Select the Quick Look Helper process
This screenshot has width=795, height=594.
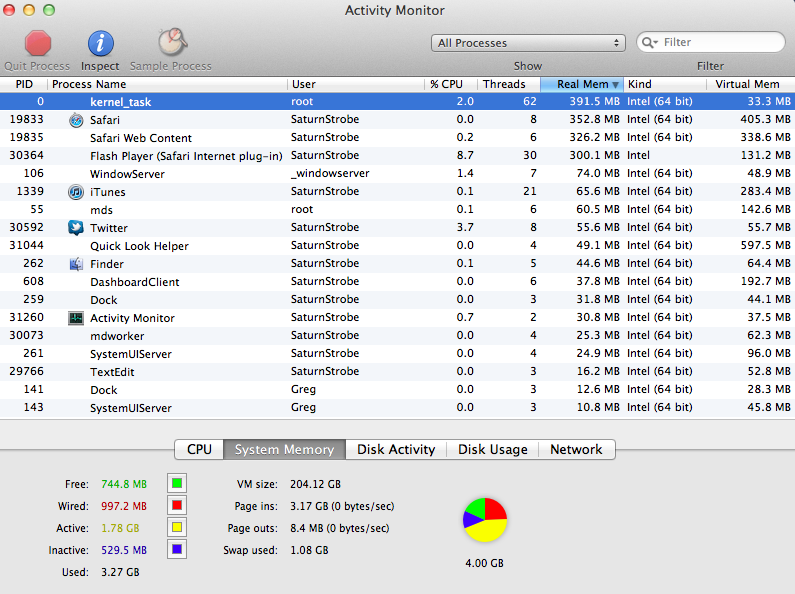click(x=398, y=246)
